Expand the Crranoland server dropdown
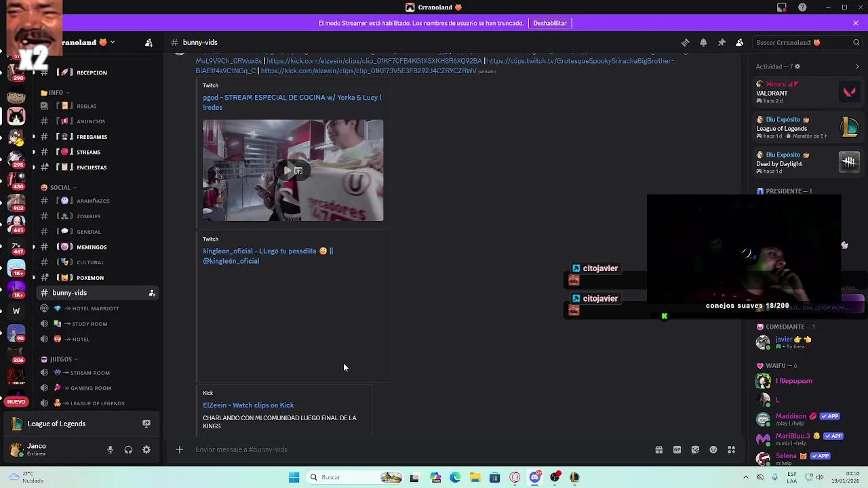 pos(112,42)
